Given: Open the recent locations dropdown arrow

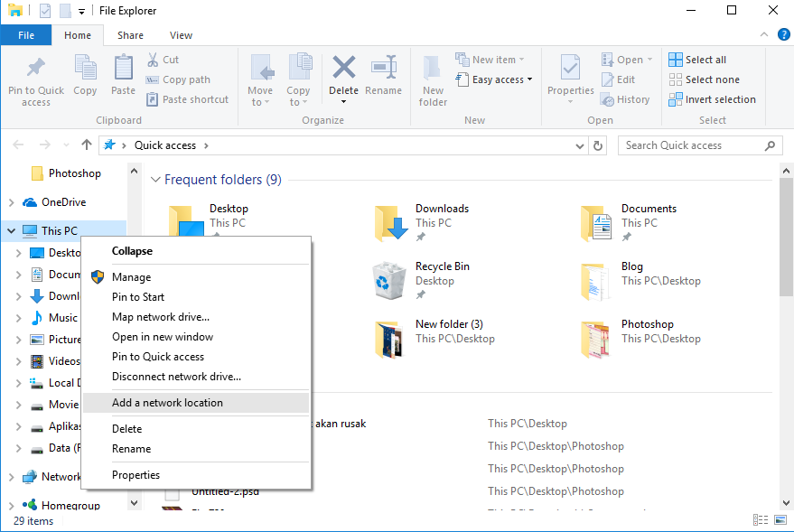Looking at the screenshot, I should (66, 145).
